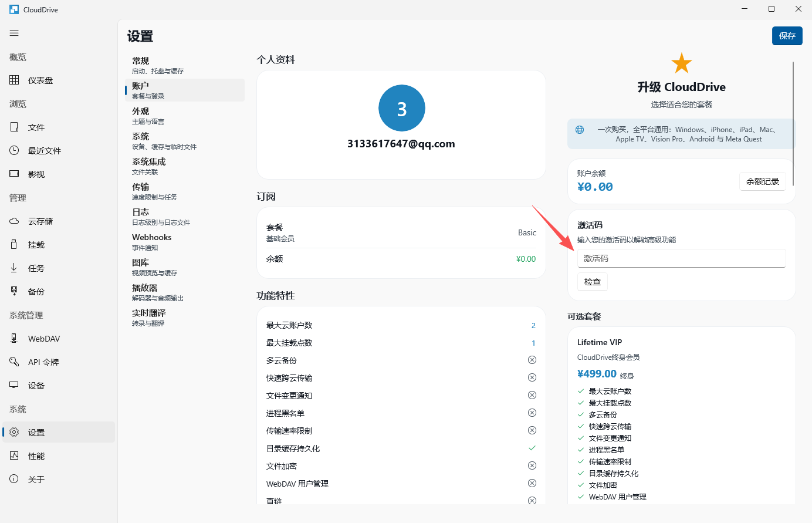Viewport: 812px width, 523px height.
Task: Click the unavailable mark for WebDAV 用户管理
Action: (x=532, y=483)
